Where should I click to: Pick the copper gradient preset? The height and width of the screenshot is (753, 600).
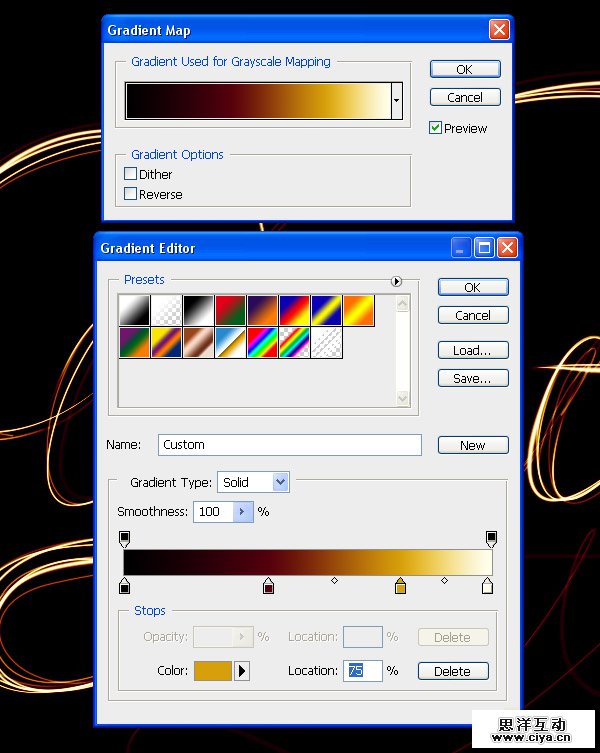tap(198, 342)
